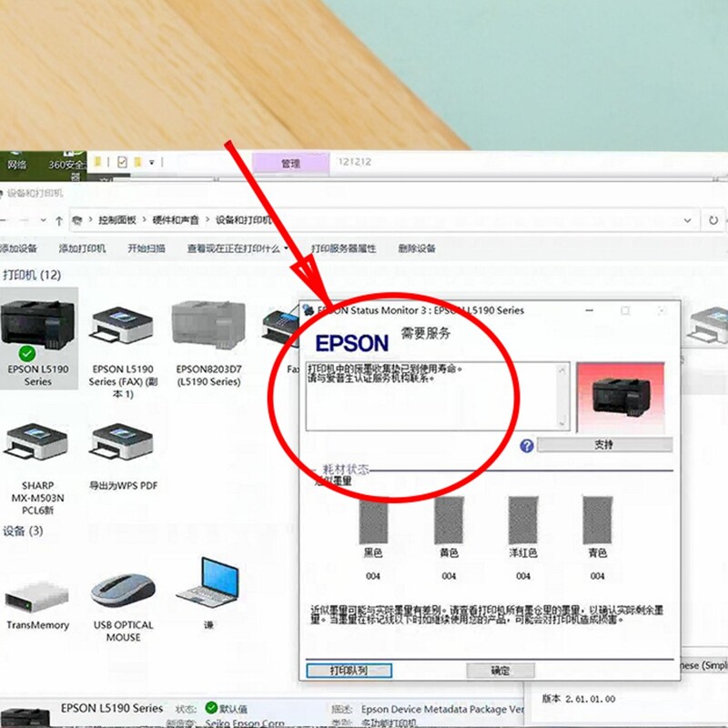Screen dimensions: 728x728
Task: Click the 黄色 ink level bar
Action: pos(449,520)
